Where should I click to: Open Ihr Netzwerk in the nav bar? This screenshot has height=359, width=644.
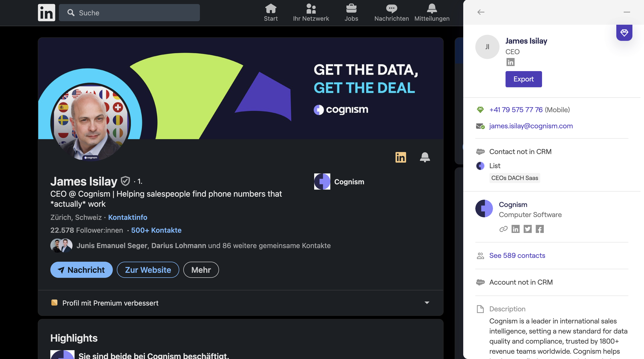point(311,13)
